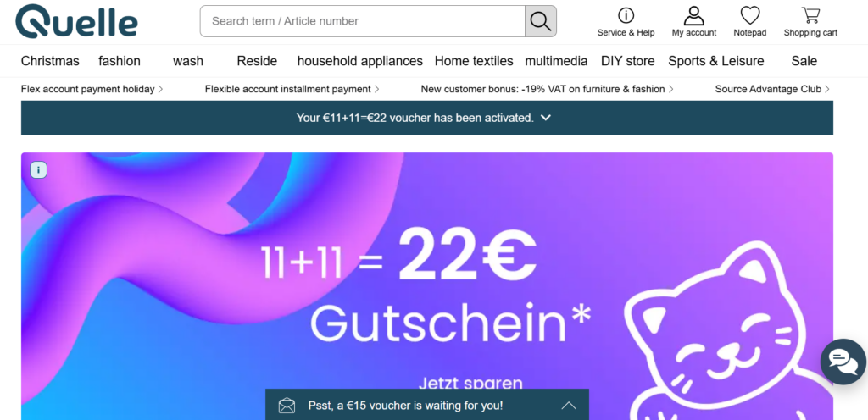Select household appliances in the navigation
The height and width of the screenshot is (420, 868).
click(359, 61)
